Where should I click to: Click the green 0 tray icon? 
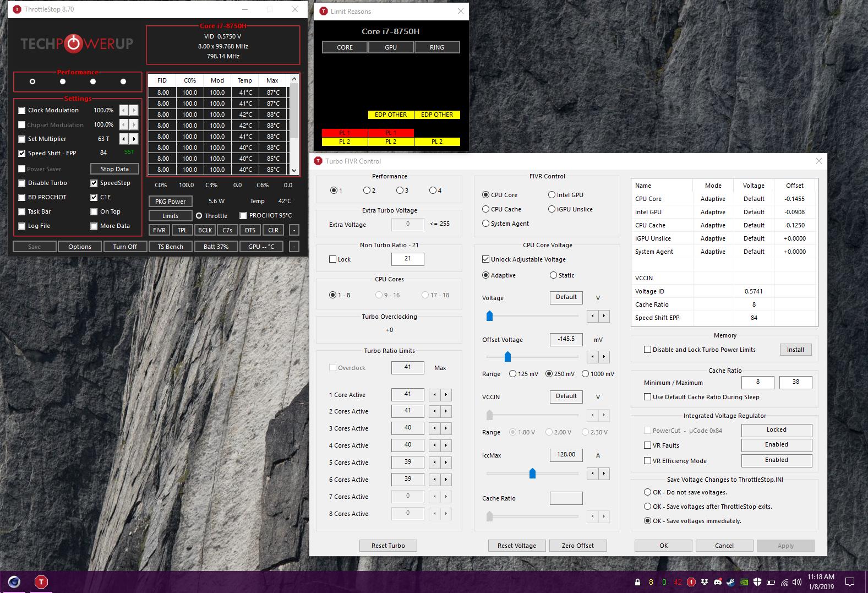point(664,582)
